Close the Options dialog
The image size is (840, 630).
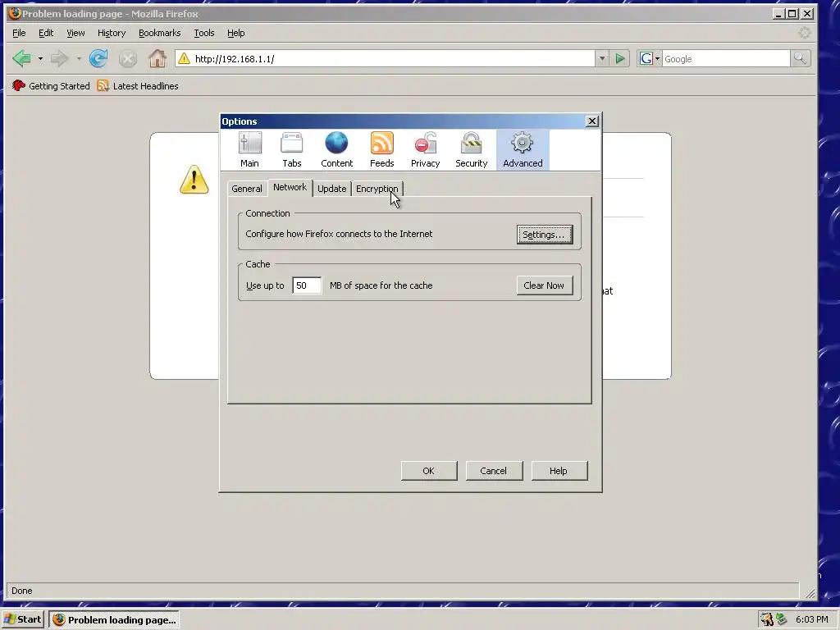pyautogui.click(x=592, y=121)
